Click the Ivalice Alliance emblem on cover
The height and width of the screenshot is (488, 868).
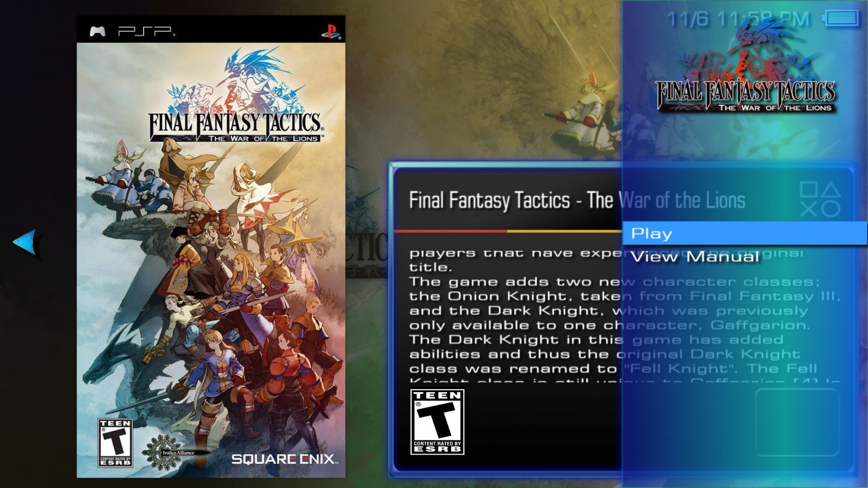(176, 452)
